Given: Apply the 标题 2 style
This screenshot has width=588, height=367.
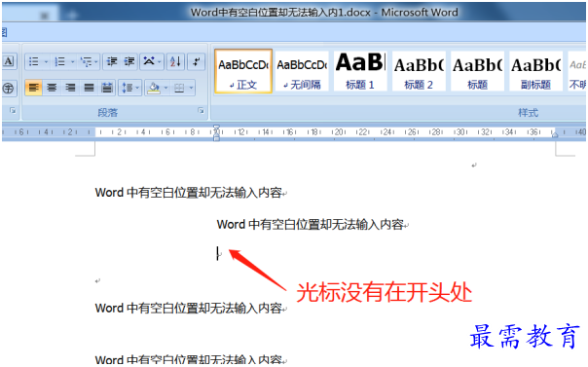Looking at the screenshot, I should (x=419, y=71).
